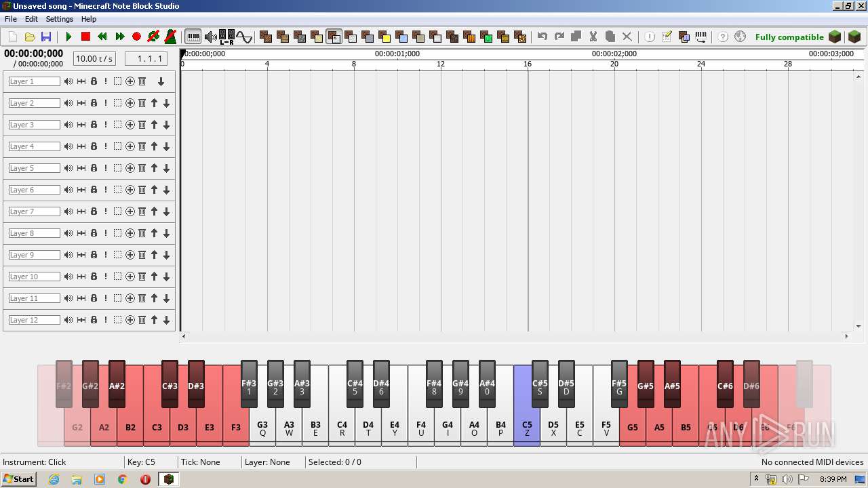This screenshot has height=488, width=868.
Task: Toggle the piano keyboard display button
Action: pyautogui.click(x=193, y=37)
